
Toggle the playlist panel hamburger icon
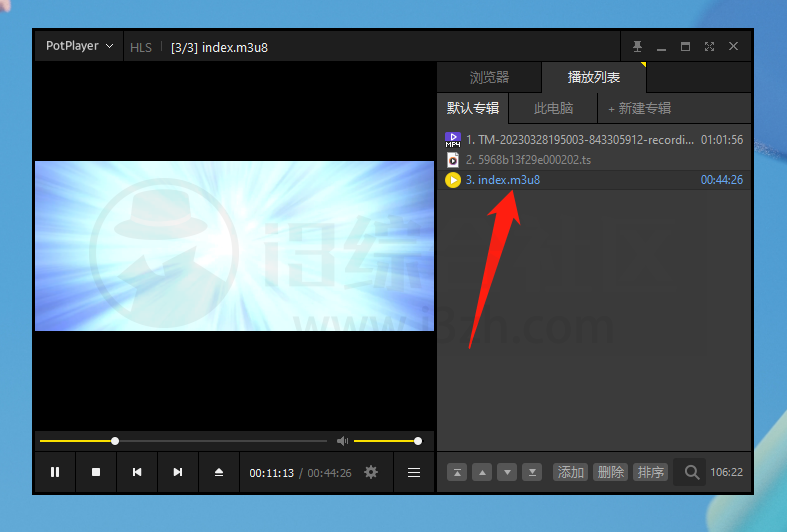(414, 472)
